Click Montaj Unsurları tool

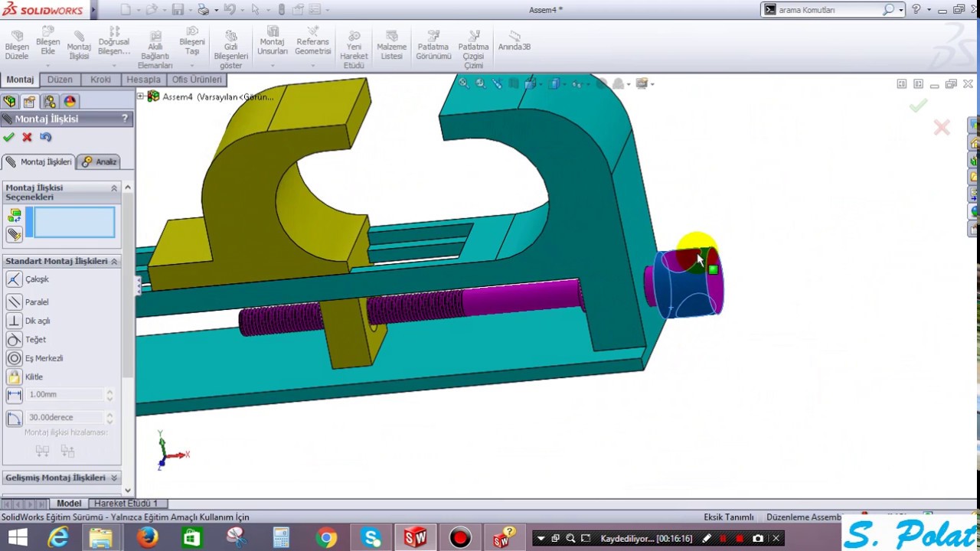[273, 41]
